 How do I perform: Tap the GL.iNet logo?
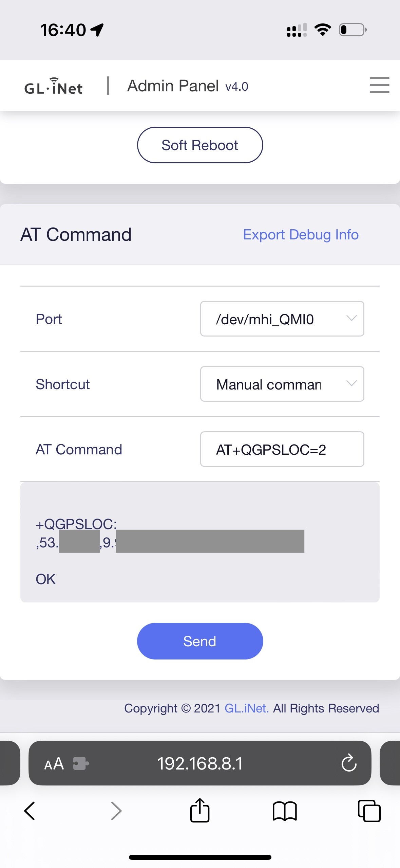tap(54, 86)
